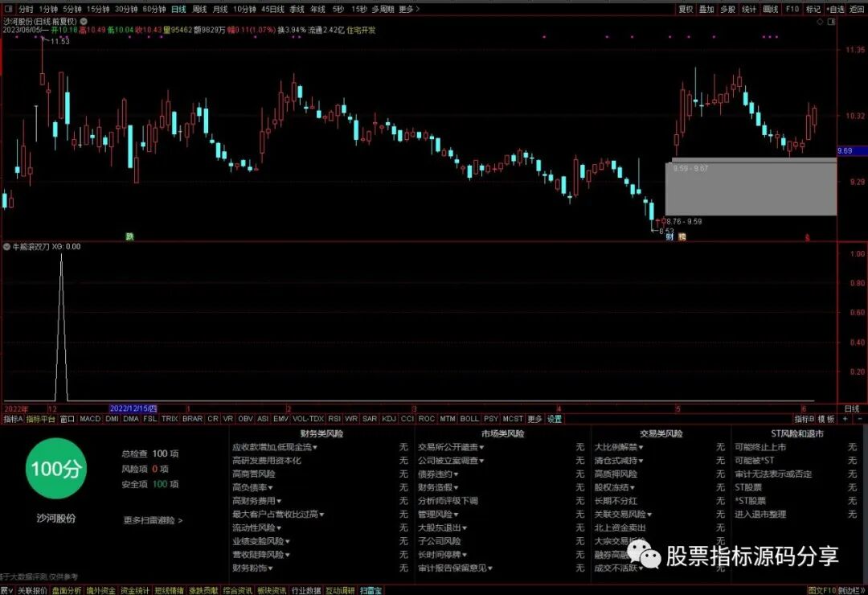Select the BOLL indicator
Viewport: 868px width, 595px height.
469,419
